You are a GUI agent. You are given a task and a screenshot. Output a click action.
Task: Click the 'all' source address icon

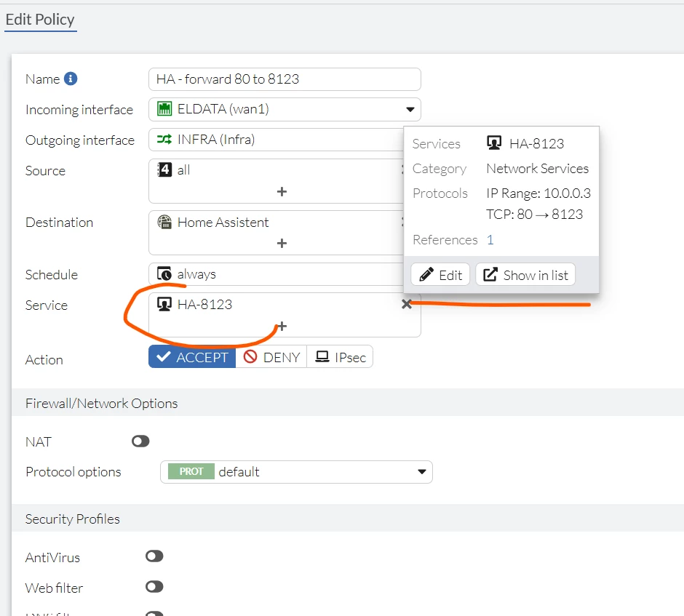click(164, 169)
